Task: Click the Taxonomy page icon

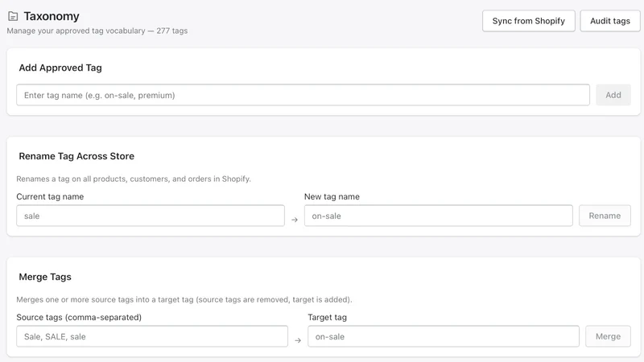Action: [13, 16]
